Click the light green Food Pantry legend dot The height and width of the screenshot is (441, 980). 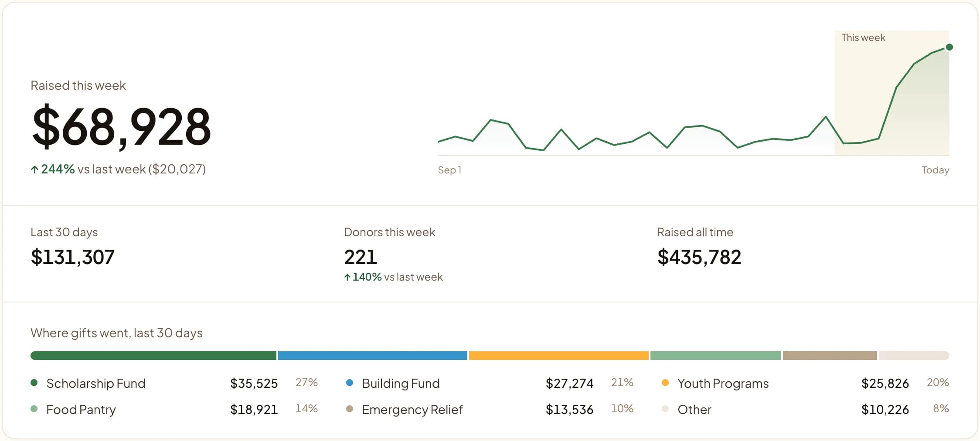coord(34,409)
